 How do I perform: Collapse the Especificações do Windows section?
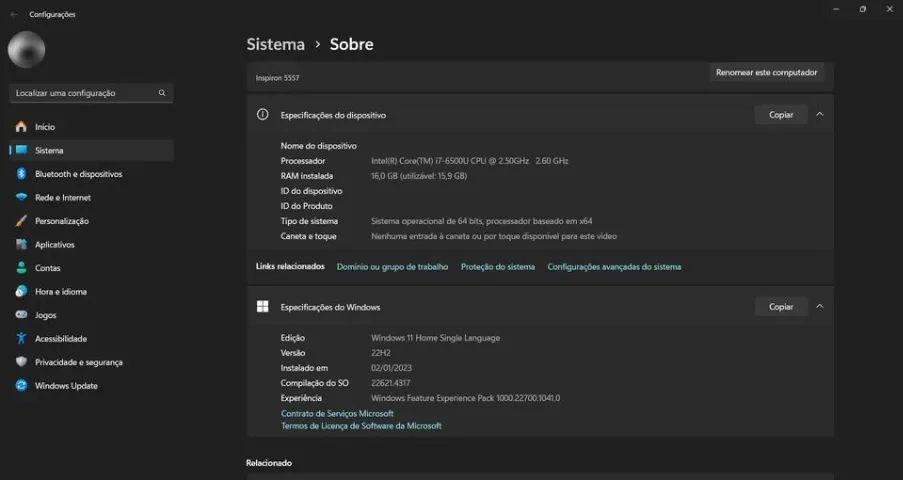819,307
